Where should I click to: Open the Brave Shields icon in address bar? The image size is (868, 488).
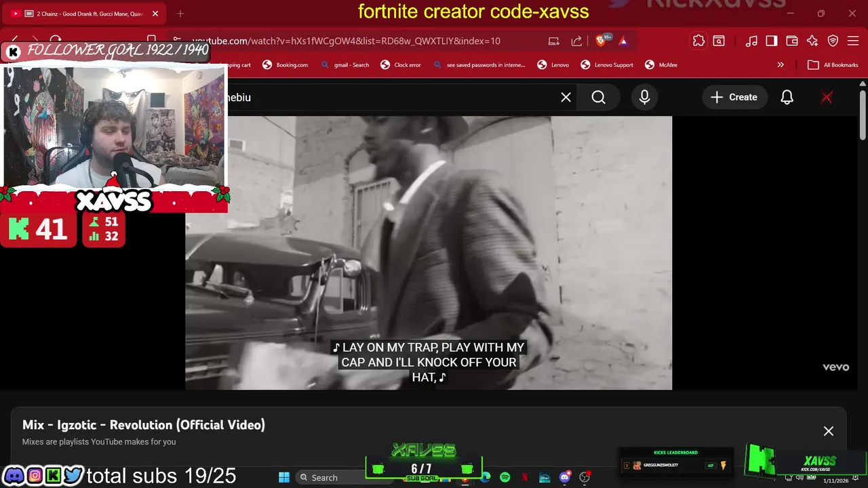coord(601,41)
